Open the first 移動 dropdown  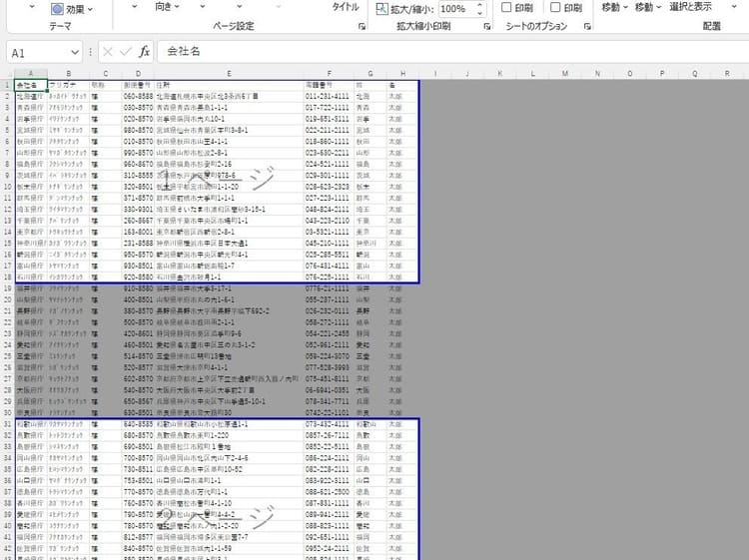(614, 7)
